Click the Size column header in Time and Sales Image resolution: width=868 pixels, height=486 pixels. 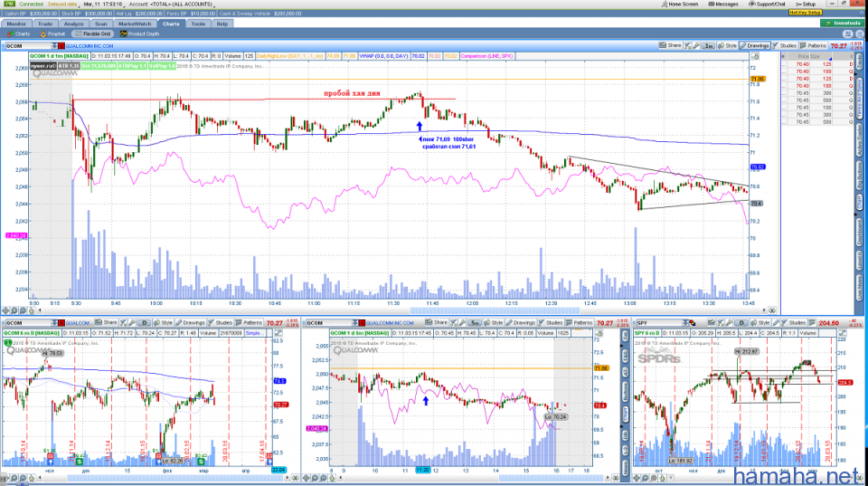(x=821, y=56)
